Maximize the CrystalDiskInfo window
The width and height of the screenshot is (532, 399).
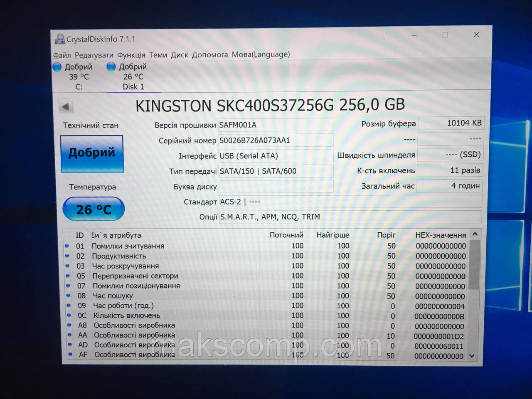click(x=445, y=35)
